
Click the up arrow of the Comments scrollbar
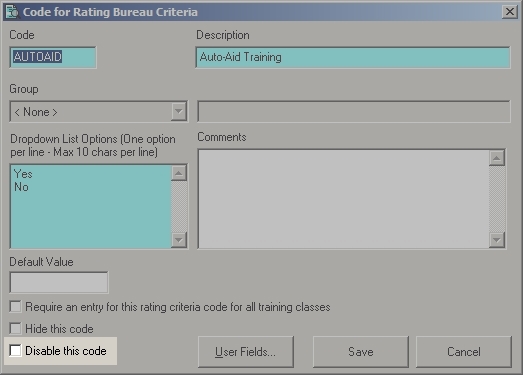(497, 158)
